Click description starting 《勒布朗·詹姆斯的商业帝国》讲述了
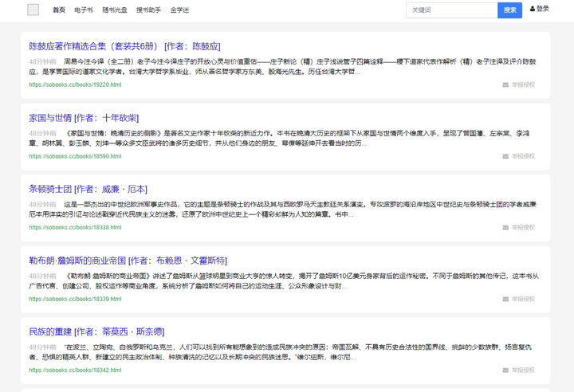The width and height of the screenshot is (574, 392). tap(284, 280)
